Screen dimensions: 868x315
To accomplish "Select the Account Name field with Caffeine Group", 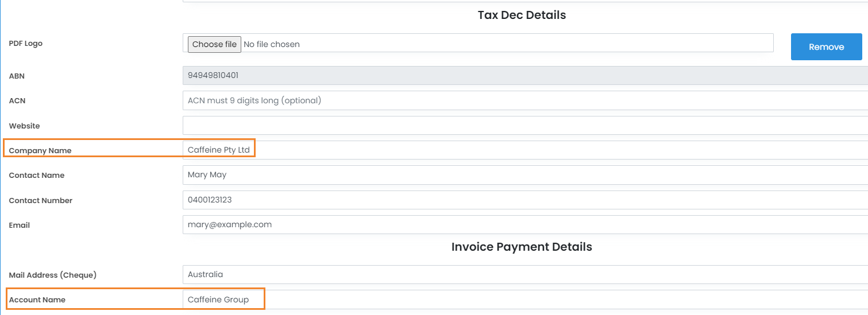I will click(x=517, y=300).
